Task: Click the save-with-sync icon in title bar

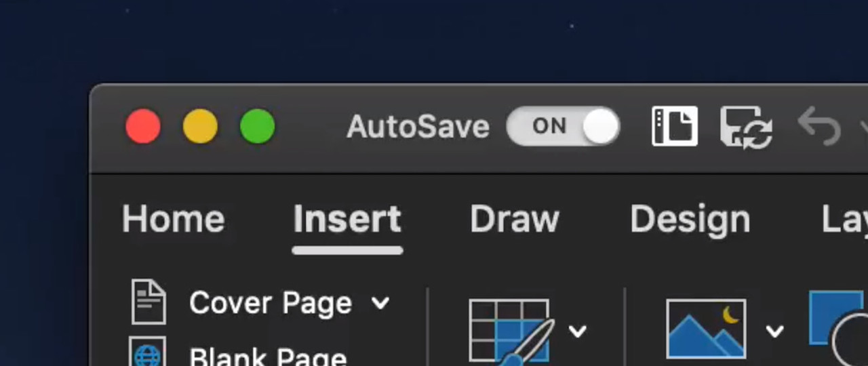Action: [747, 127]
